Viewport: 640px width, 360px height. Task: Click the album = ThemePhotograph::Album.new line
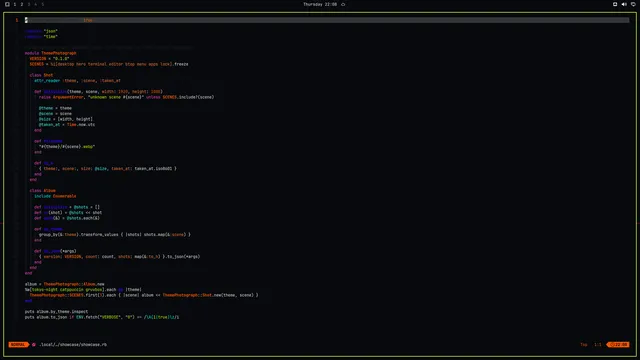64,284
